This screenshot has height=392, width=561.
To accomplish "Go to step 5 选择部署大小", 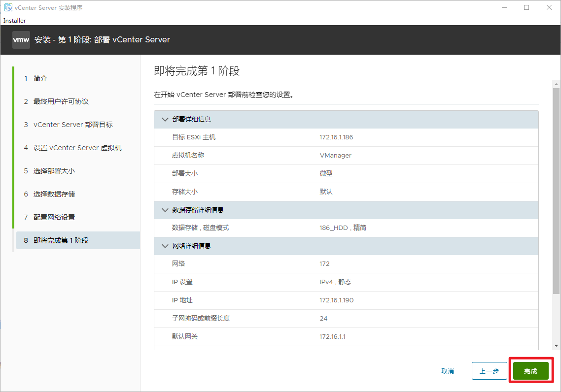I will 54,171.
